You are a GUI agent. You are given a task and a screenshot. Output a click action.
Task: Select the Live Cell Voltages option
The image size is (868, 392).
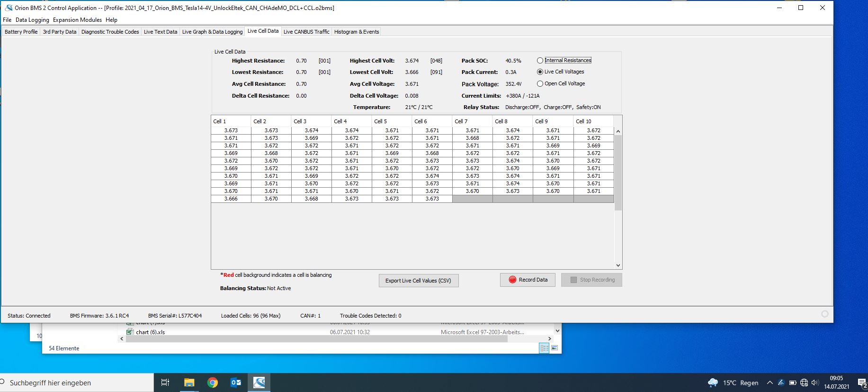(x=540, y=72)
